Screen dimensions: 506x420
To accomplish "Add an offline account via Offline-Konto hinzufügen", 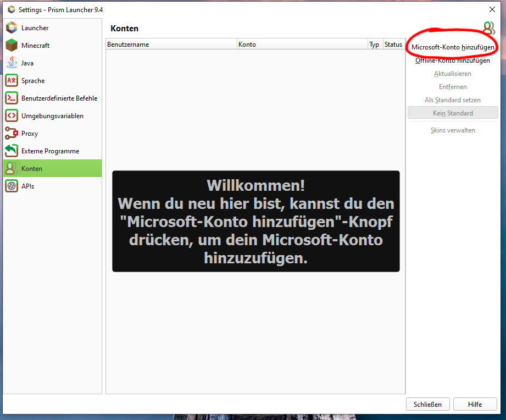I will [x=452, y=60].
